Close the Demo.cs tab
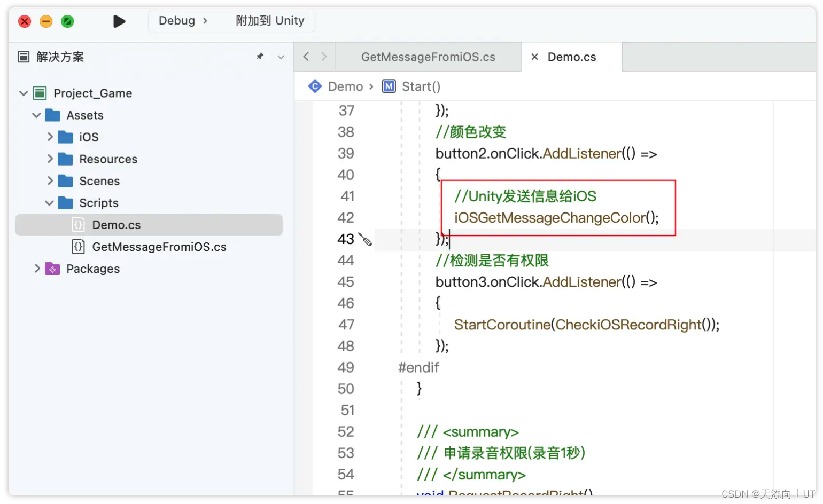Image resolution: width=823 pixels, height=504 pixels. coord(534,57)
